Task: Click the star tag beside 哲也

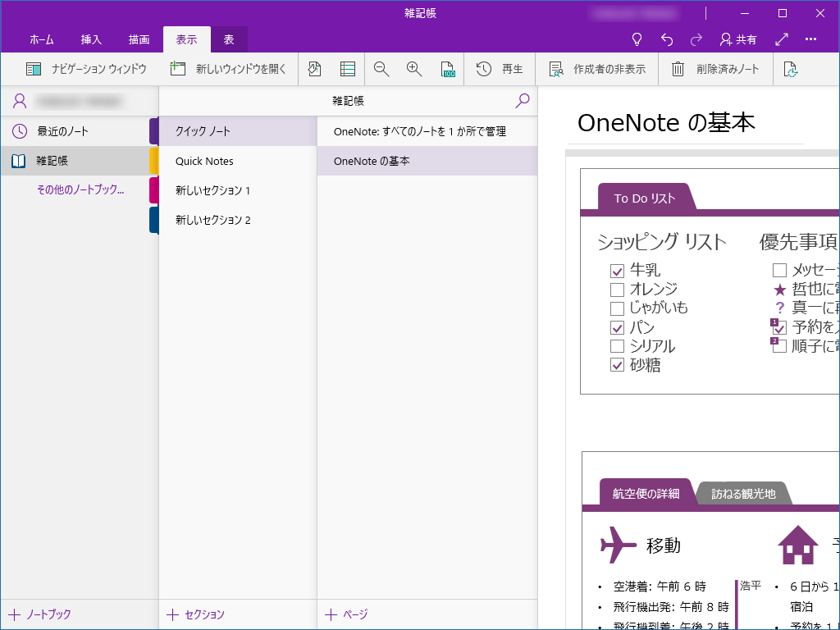Action: pyautogui.click(x=779, y=290)
